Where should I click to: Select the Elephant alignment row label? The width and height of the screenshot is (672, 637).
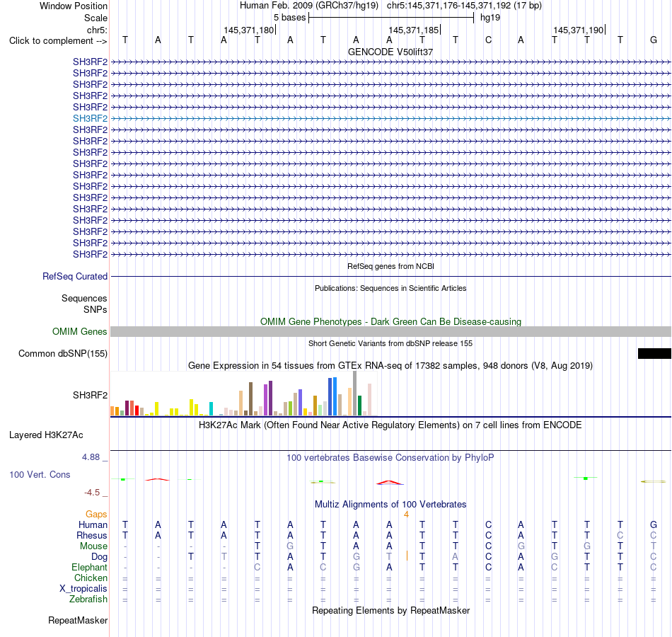pos(89,567)
